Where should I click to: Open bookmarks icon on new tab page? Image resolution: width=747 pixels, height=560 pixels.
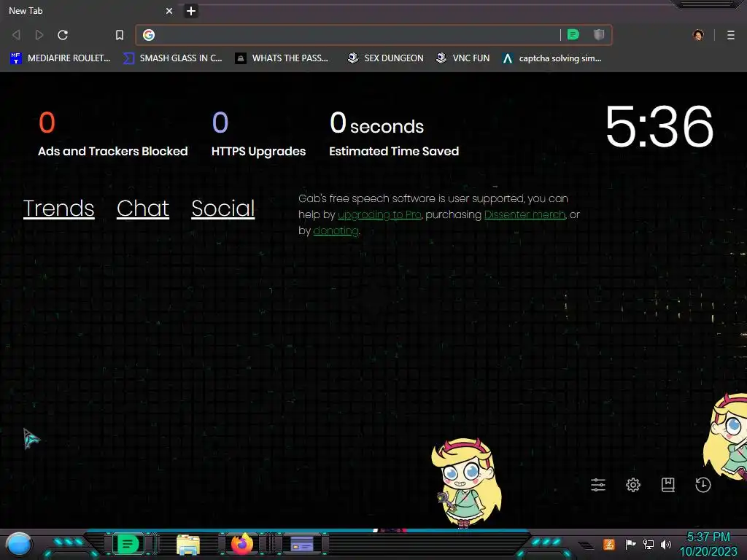pos(668,485)
